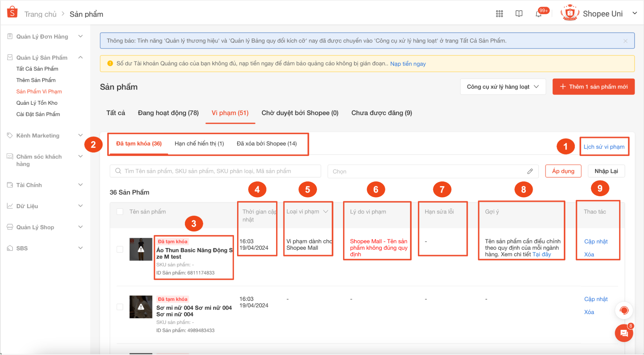Click Áo Thun Basic product thumbnail
Image resolution: width=644 pixels, height=355 pixels.
coord(141,249)
